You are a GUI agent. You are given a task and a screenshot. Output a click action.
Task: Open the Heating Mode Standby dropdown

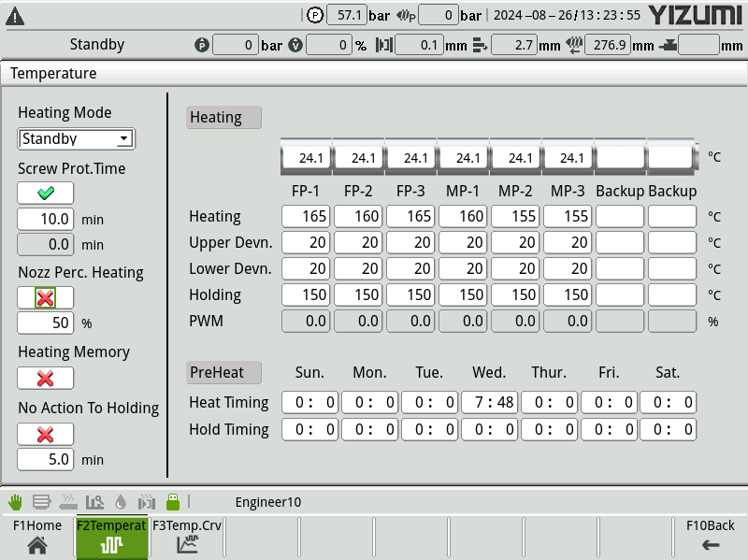pyautogui.click(x=77, y=139)
